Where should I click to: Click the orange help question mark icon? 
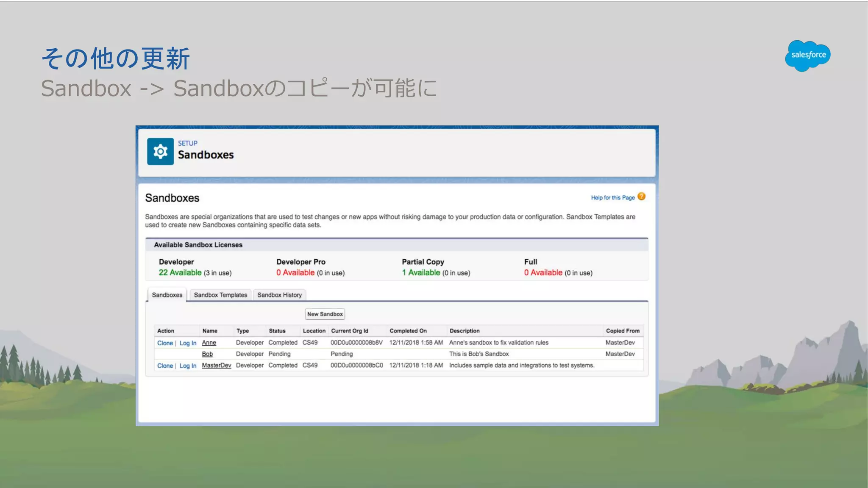click(641, 197)
